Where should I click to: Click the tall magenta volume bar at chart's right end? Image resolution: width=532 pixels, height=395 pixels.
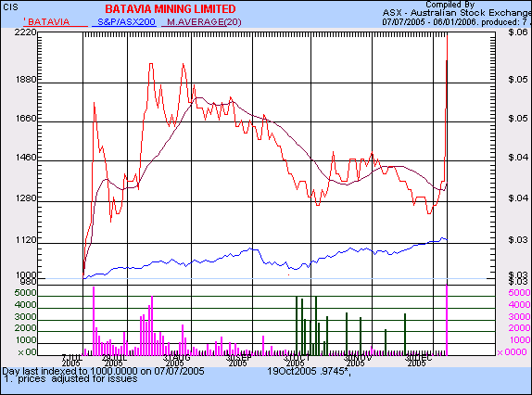tap(447, 320)
